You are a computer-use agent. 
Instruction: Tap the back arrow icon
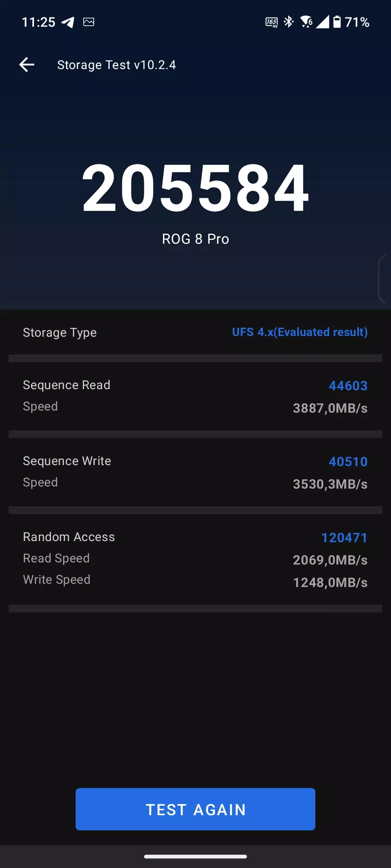27,65
